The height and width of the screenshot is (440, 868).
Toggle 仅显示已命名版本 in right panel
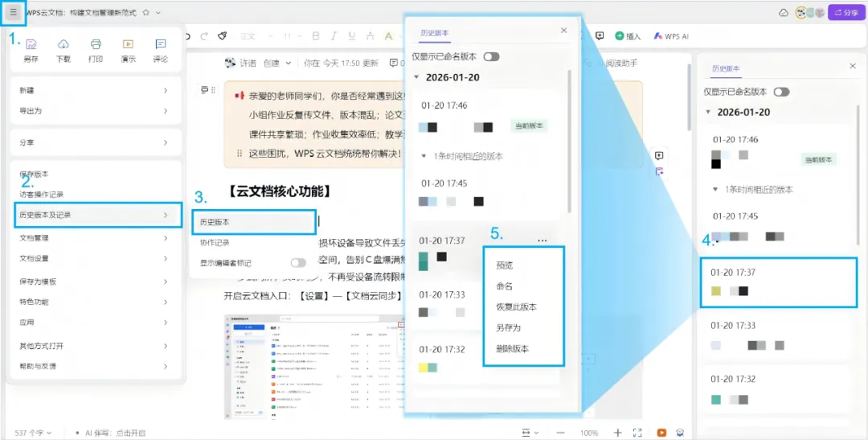point(782,92)
